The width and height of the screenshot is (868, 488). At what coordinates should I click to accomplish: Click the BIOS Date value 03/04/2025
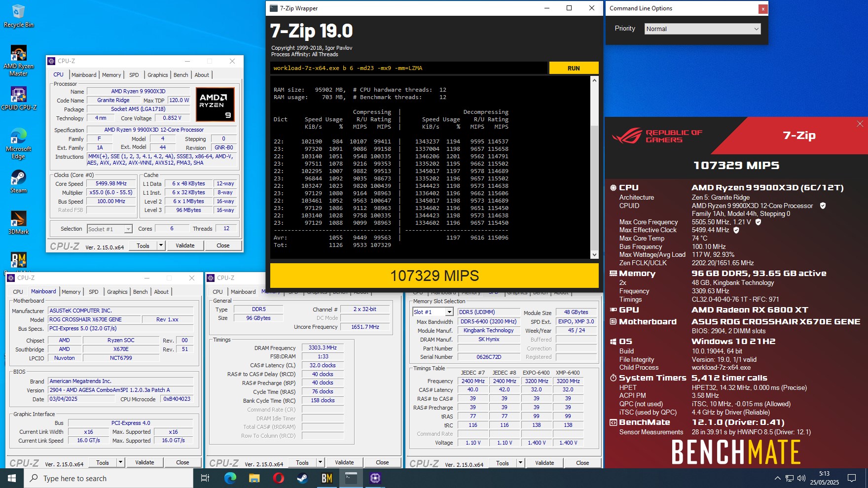click(x=81, y=399)
